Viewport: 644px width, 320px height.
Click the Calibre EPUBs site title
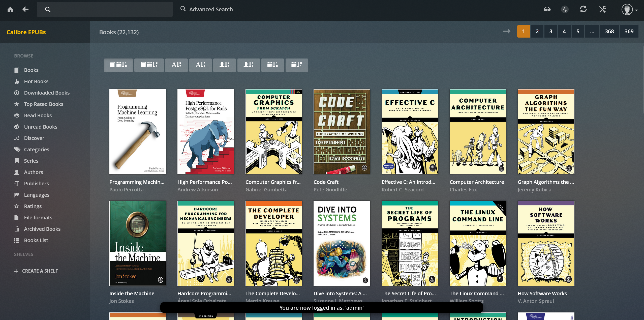pyautogui.click(x=26, y=32)
